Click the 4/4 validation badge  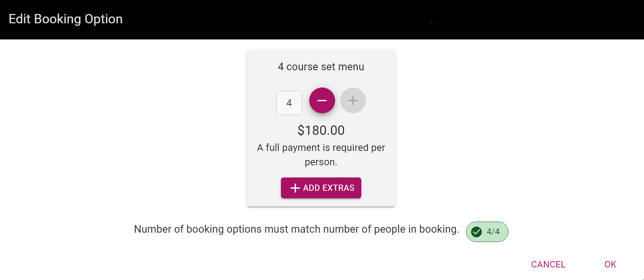coord(487,232)
